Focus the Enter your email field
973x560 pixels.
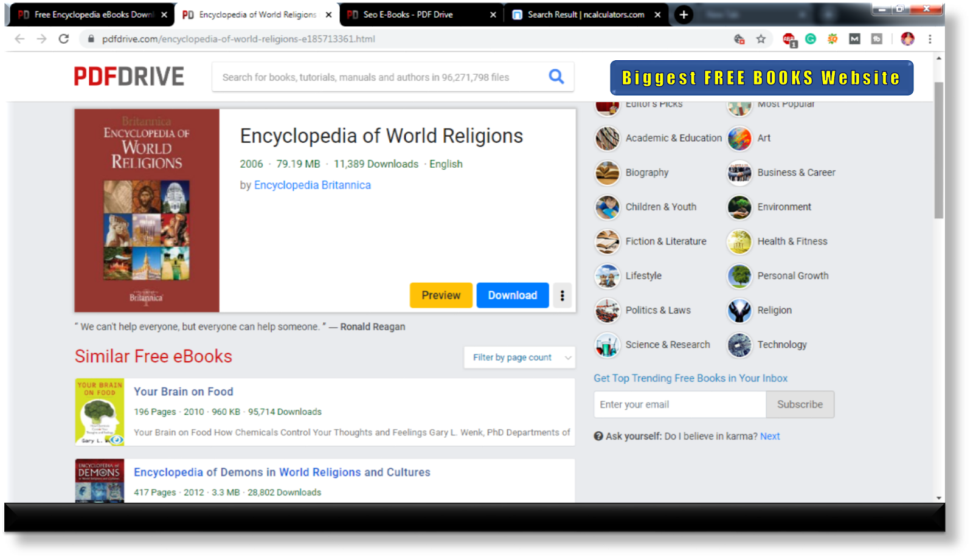pos(679,404)
